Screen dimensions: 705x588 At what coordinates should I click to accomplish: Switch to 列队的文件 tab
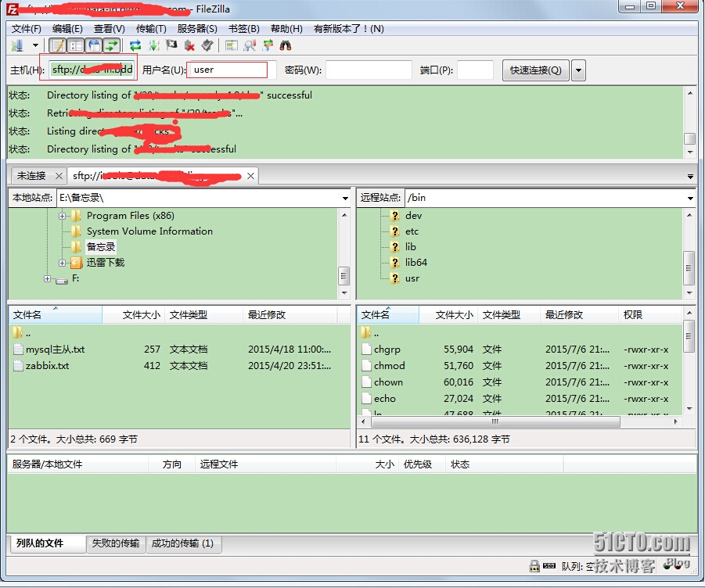tap(47, 543)
